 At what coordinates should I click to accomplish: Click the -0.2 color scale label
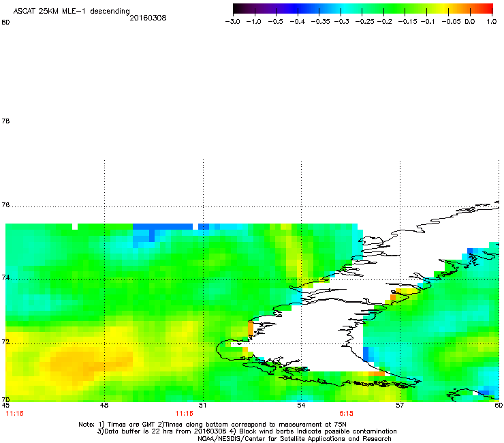(384, 22)
